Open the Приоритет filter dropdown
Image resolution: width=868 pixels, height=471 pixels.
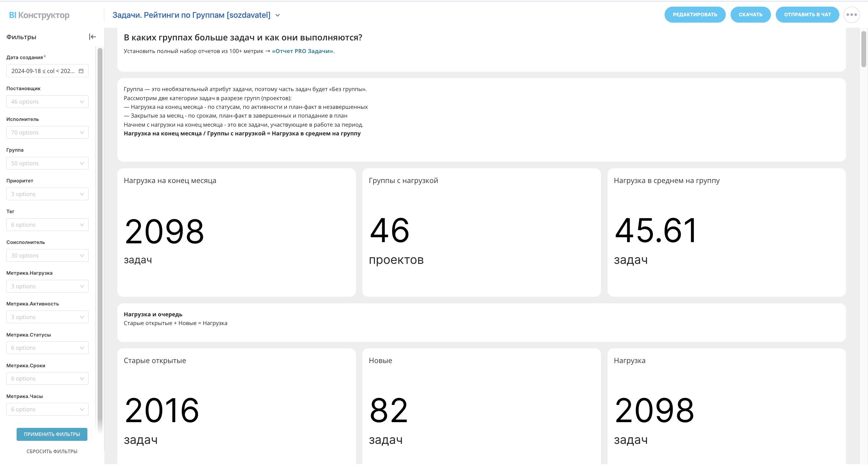pos(47,194)
